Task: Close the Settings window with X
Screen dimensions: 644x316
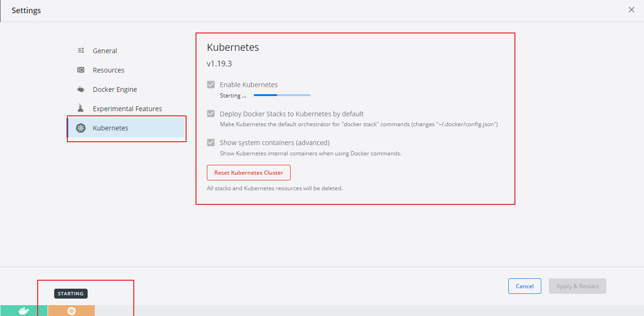Action: point(631,10)
